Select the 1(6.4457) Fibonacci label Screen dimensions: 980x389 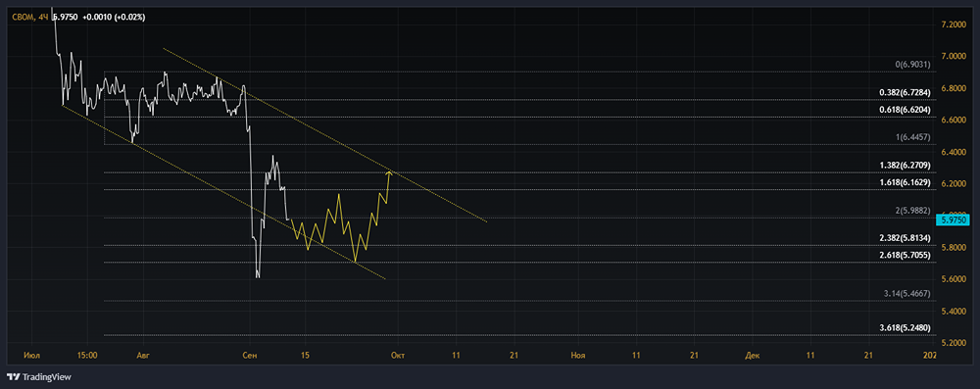click(x=913, y=137)
